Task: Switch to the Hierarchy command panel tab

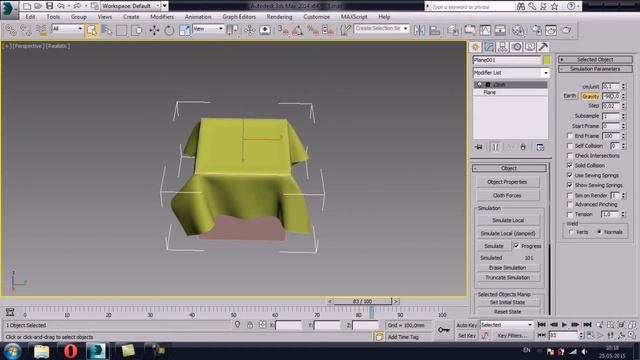Action: [x=502, y=47]
